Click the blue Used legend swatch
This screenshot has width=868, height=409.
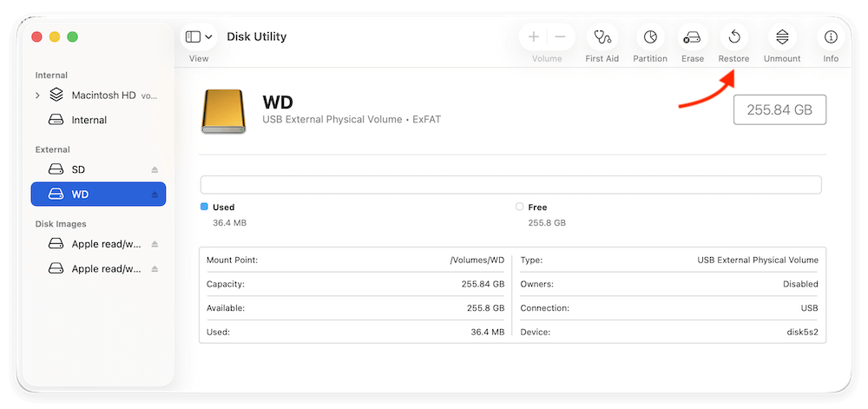(204, 207)
